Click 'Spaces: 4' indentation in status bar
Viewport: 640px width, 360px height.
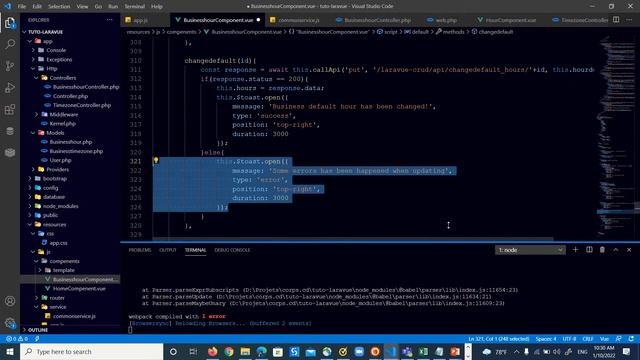pyautogui.click(x=546, y=339)
